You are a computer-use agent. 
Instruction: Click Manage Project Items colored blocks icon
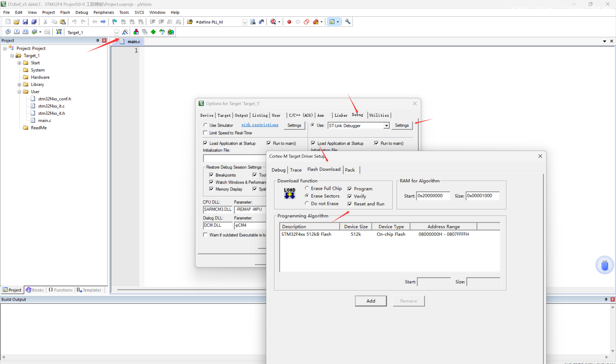pos(136,32)
